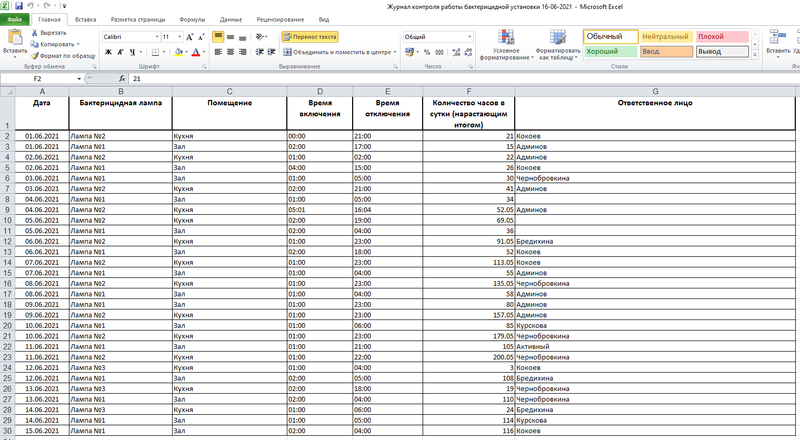Open Выравнивание group dialog launcher
Screen dimensions: 800x440
[x=395, y=67]
